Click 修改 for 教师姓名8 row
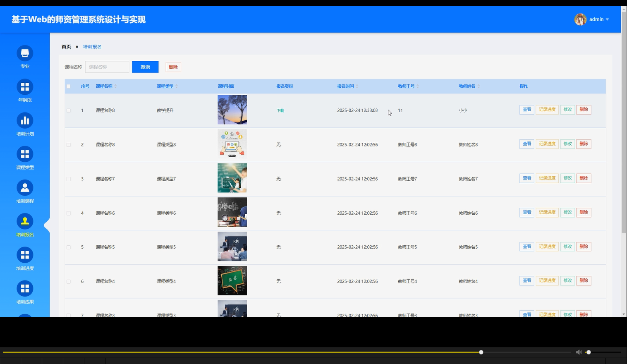This screenshot has width=627, height=364. coord(567,144)
